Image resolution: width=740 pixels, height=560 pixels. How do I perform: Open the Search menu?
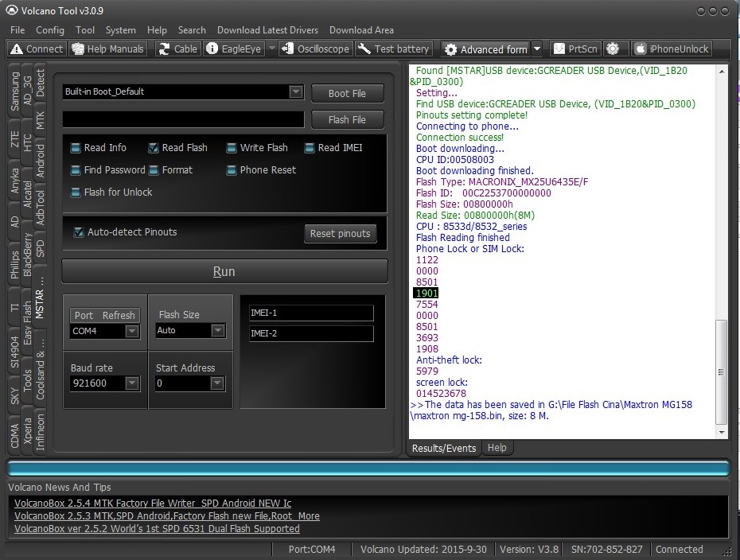(192, 30)
